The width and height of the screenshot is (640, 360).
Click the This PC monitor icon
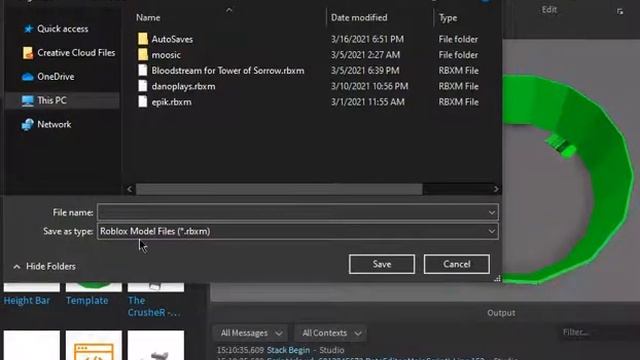click(x=27, y=100)
